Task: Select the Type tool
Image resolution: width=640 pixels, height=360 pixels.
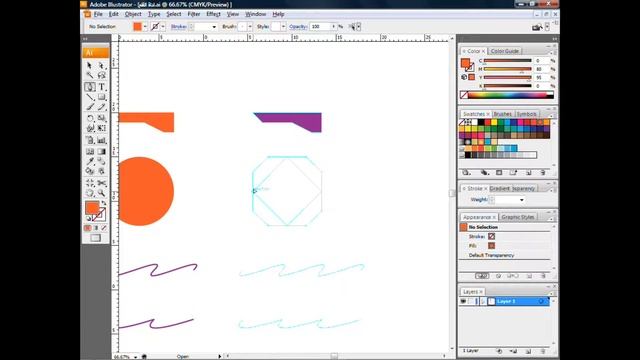Action: point(102,87)
